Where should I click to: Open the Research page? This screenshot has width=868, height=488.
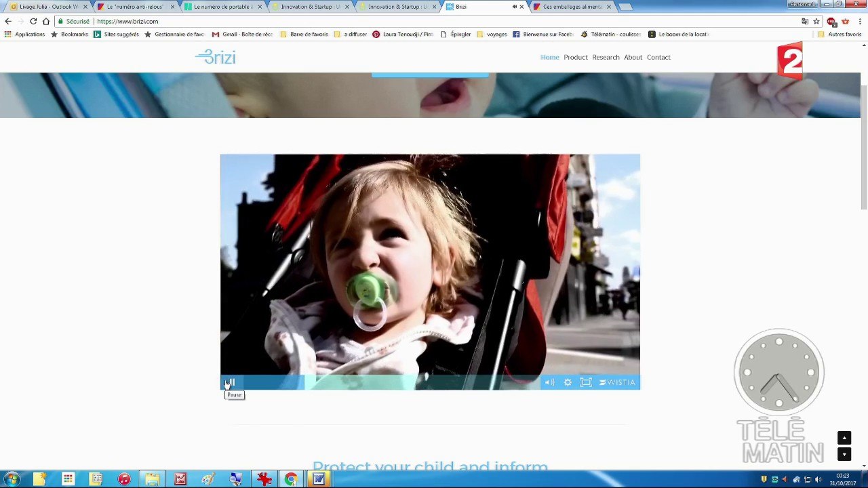point(606,57)
